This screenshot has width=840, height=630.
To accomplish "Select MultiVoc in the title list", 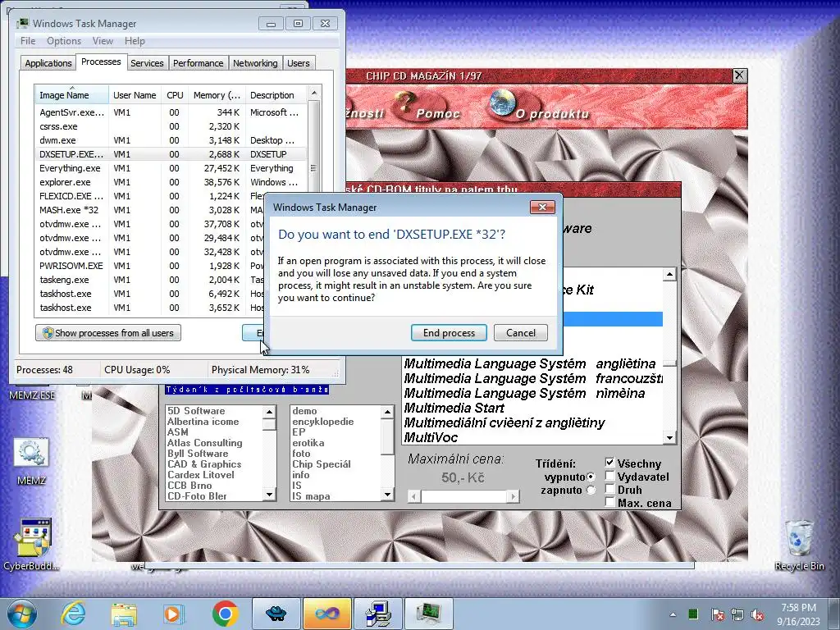I will pos(431,437).
